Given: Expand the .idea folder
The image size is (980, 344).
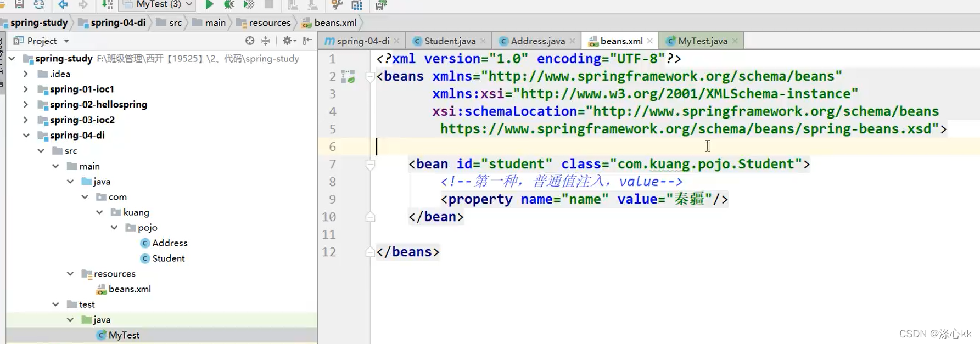Looking at the screenshot, I should click(x=26, y=74).
